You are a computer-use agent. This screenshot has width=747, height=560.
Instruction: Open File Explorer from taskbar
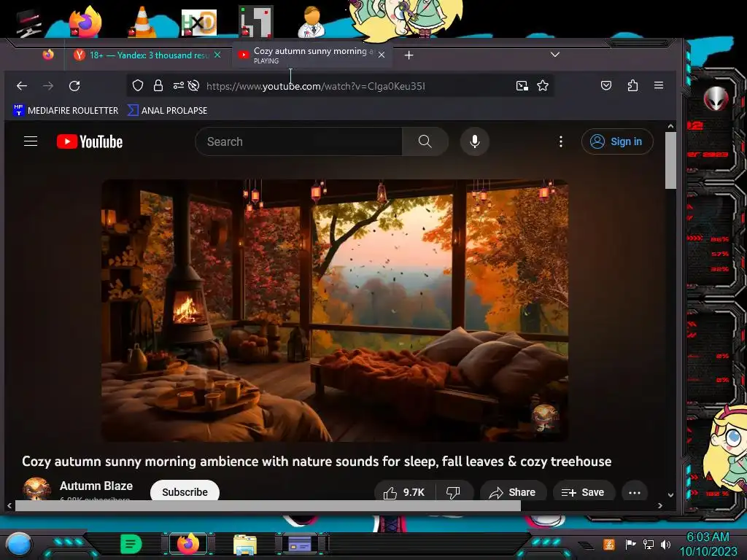pyautogui.click(x=245, y=544)
